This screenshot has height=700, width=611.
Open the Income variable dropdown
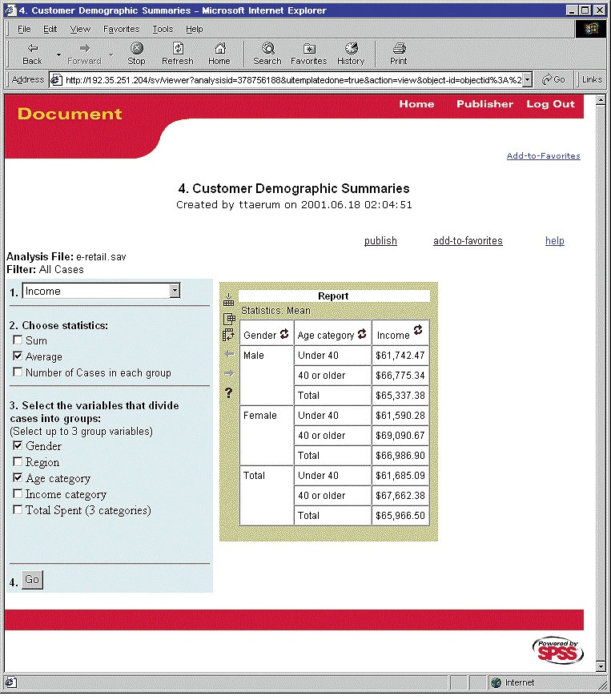point(175,291)
